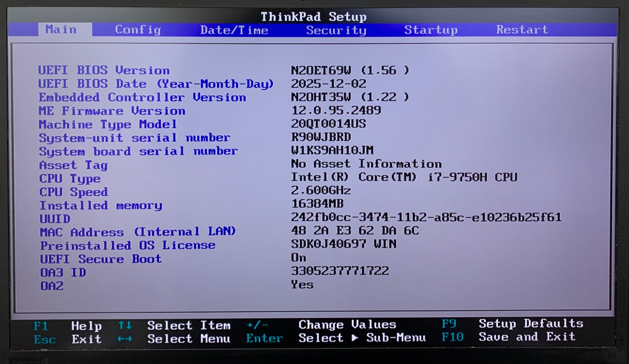Click the F10 key hint
Screen dimensions: 629x364
[452, 337]
